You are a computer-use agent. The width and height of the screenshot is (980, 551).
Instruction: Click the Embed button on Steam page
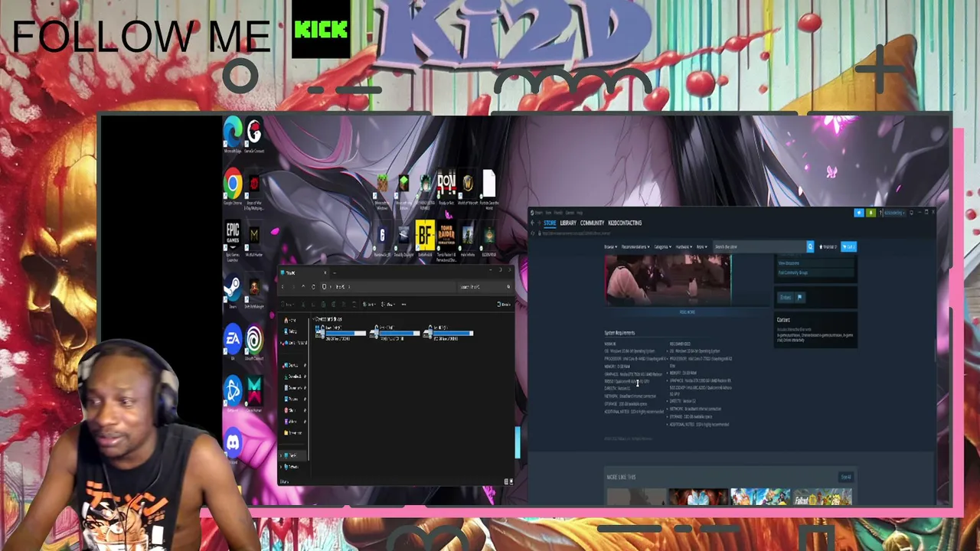786,297
